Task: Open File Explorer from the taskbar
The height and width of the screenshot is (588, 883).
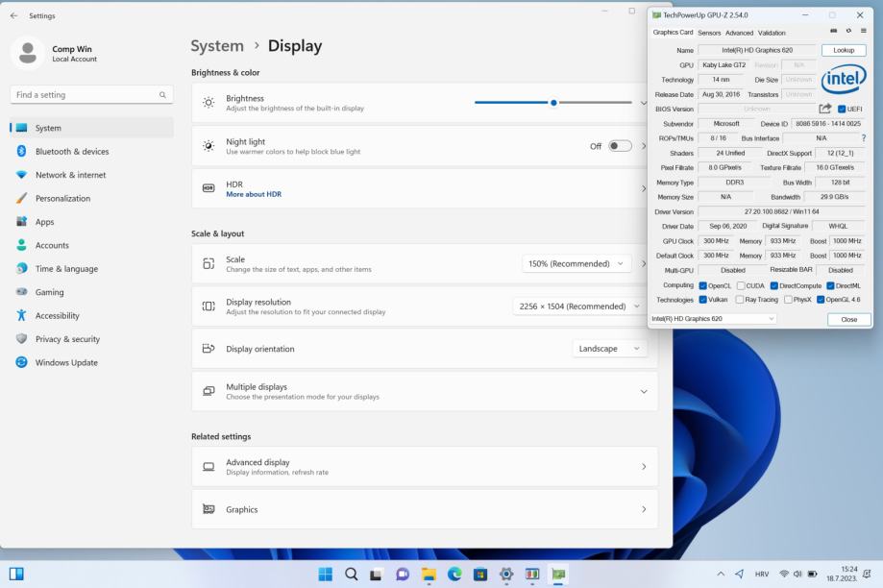Action: pyautogui.click(x=429, y=574)
